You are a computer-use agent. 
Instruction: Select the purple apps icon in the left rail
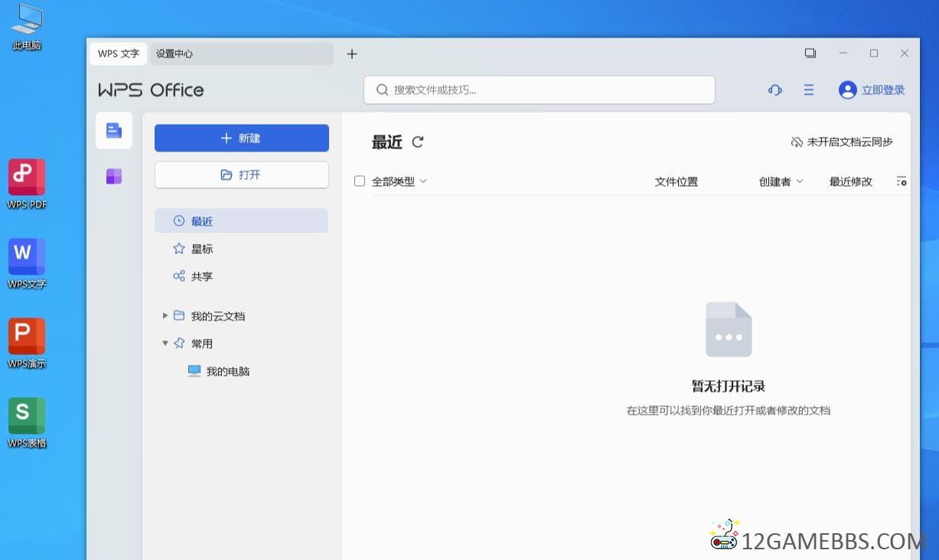coord(114,177)
